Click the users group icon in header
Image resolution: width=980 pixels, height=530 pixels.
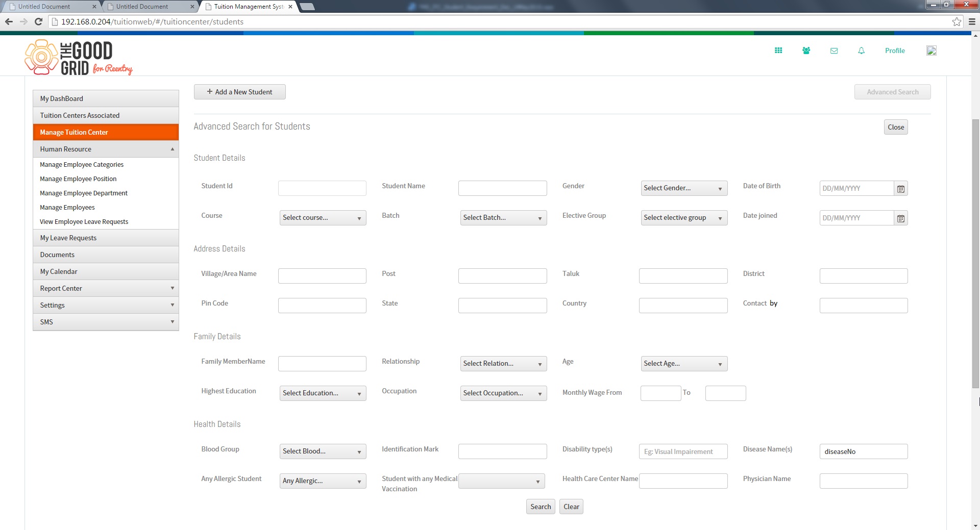coord(806,51)
